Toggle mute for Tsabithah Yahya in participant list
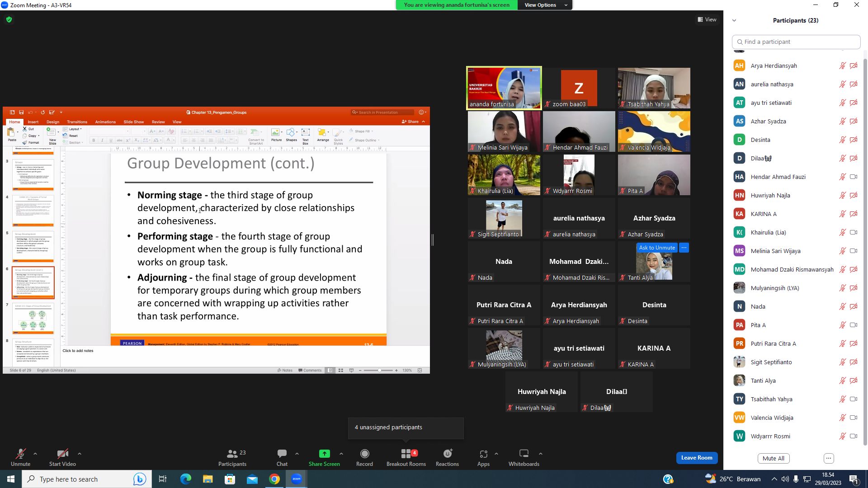This screenshot has height=488, width=868. coord(843,399)
